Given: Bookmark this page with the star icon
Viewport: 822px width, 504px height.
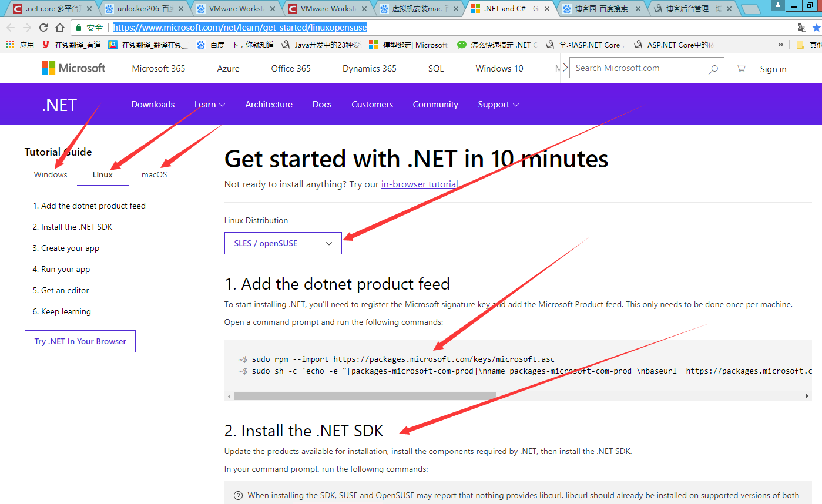Looking at the screenshot, I should [816, 28].
